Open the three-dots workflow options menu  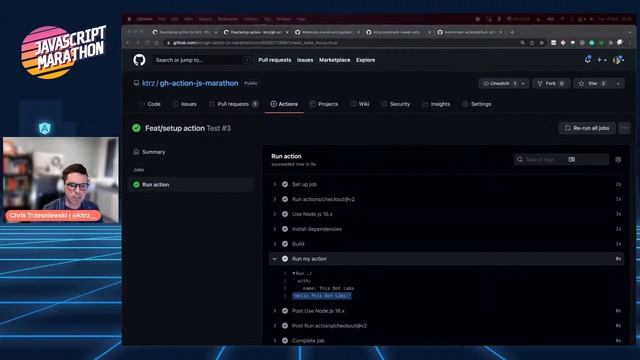(x=624, y=128)
